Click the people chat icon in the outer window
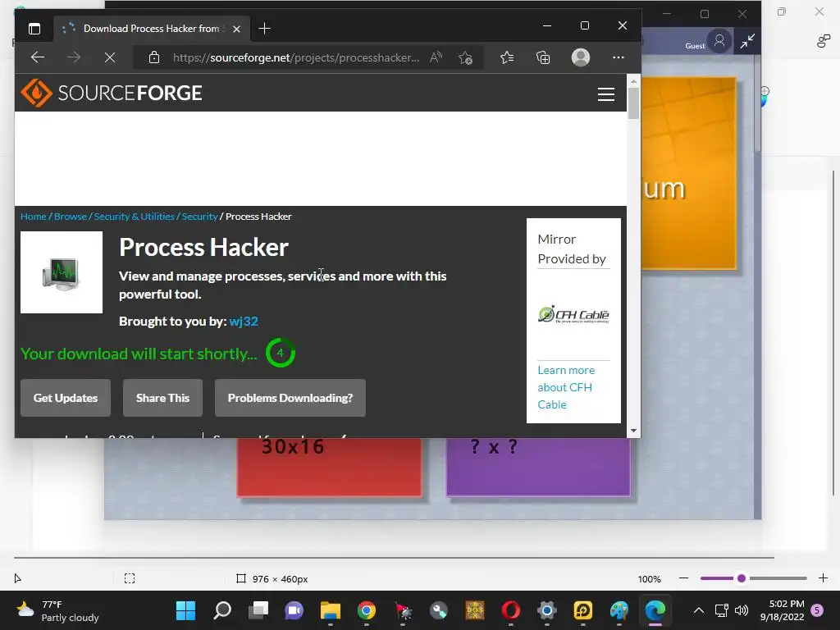 tap(824, 41)
